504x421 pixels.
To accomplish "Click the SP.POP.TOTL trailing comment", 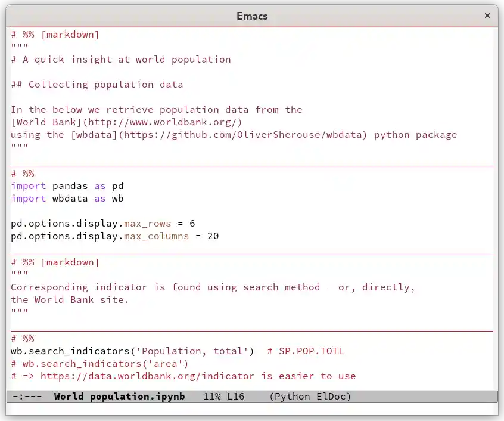I will tap(304, 351).
